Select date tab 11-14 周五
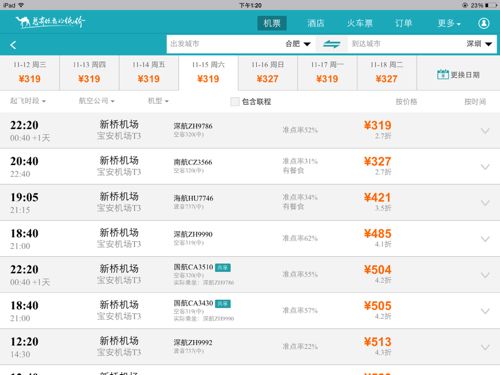The height and width of the screenshot is (375, 500). (x=149, y=73)
